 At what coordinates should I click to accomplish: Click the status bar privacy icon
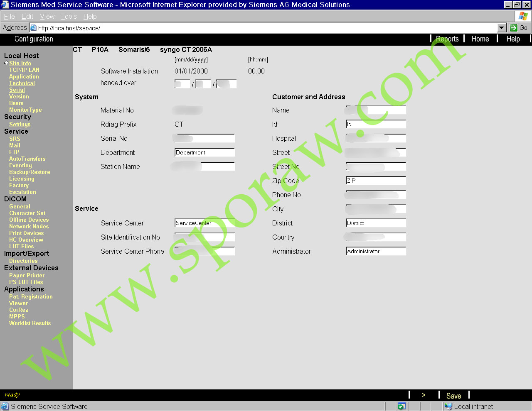(x=401, y=406)
